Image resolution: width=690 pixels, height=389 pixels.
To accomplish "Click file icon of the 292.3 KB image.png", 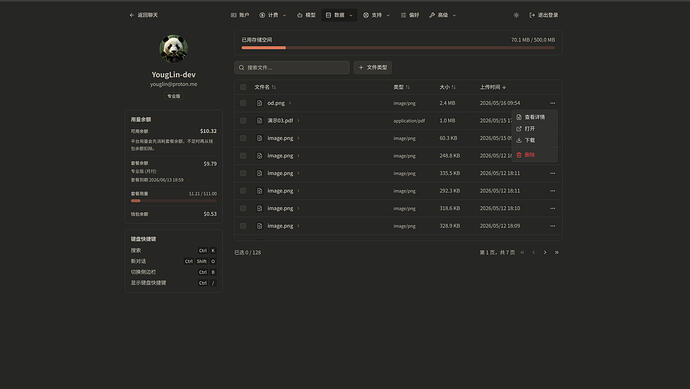I will point(259,191).
